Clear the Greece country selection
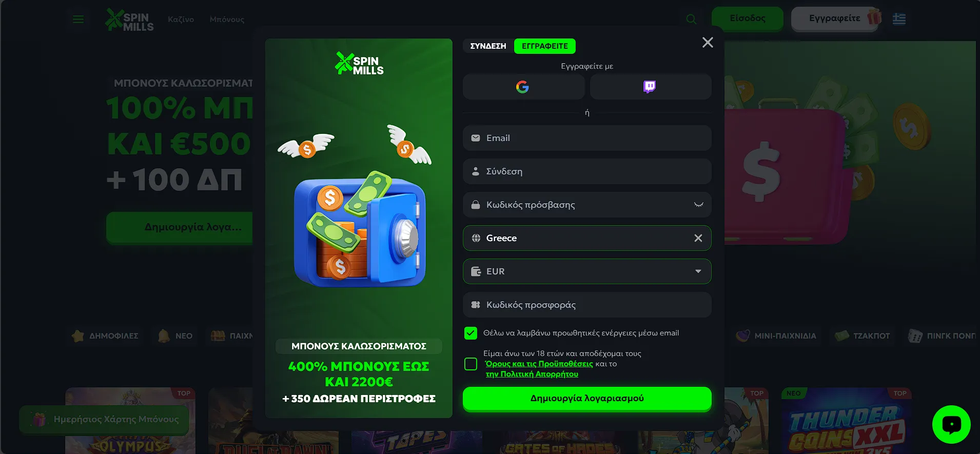Screen dimensions: 980x454 coord(698,238)
